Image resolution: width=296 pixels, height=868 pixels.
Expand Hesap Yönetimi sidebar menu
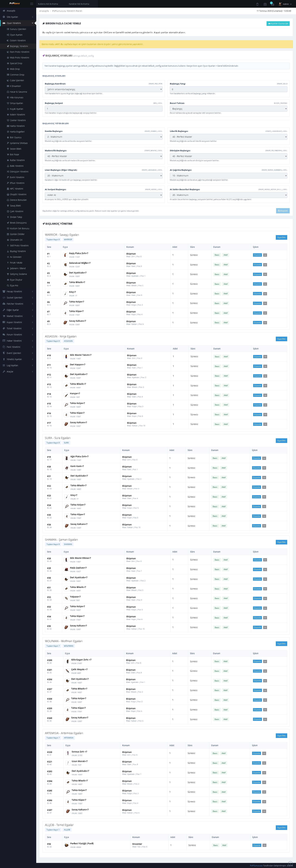click(x=18, y=291)
